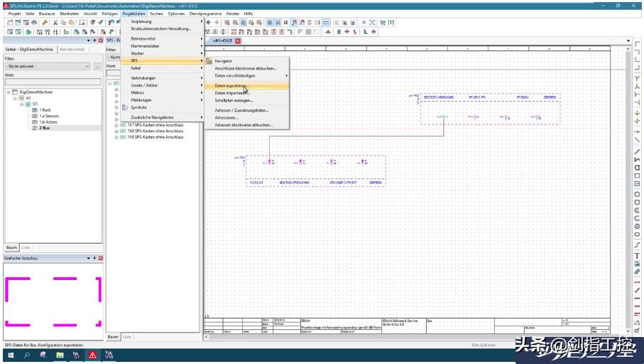
Task: Click the blue Back arrow icon
Action: point(209,22)
